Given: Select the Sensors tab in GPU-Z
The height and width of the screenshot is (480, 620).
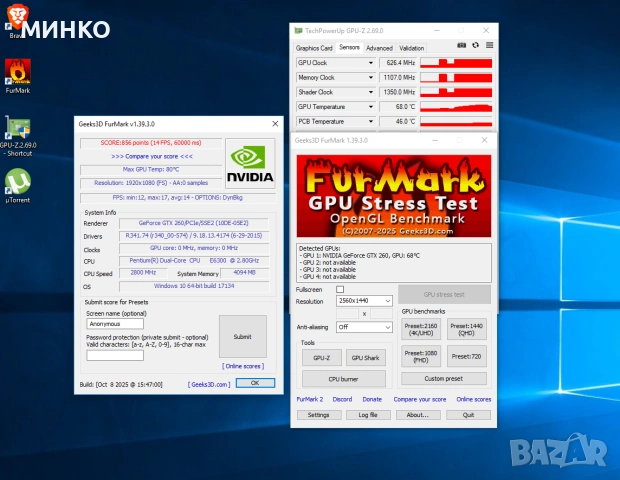Looking at the screenshot, I should [349, 47].
